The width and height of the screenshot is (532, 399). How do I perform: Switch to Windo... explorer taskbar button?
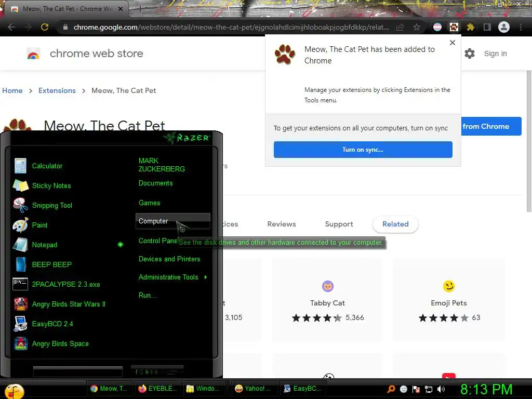pyautogui.click(x=205, y=389)
